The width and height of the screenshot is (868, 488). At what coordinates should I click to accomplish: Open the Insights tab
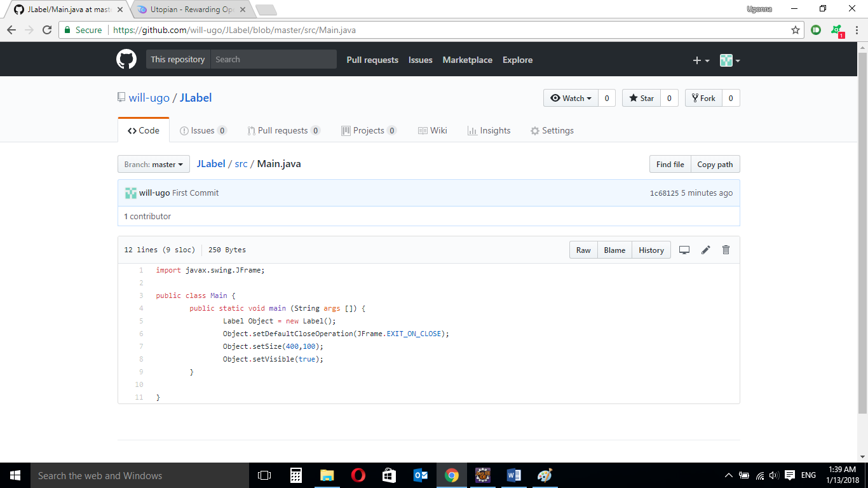click(x=489, y=130)
